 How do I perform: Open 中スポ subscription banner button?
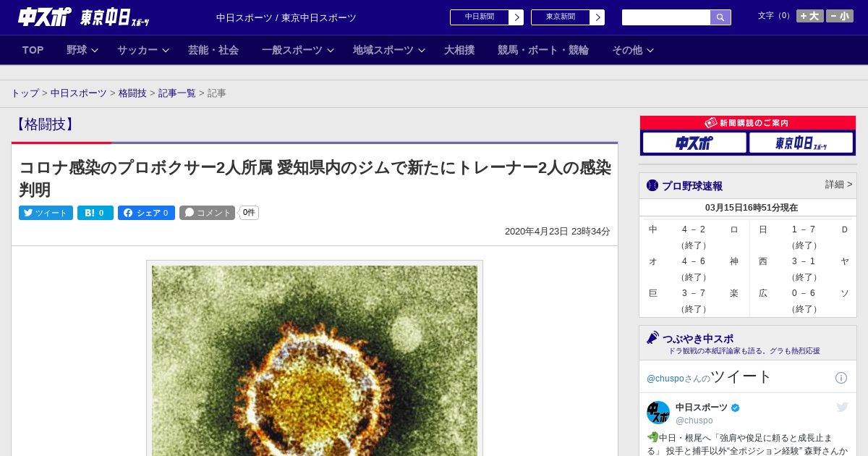[x=694, y=143]
